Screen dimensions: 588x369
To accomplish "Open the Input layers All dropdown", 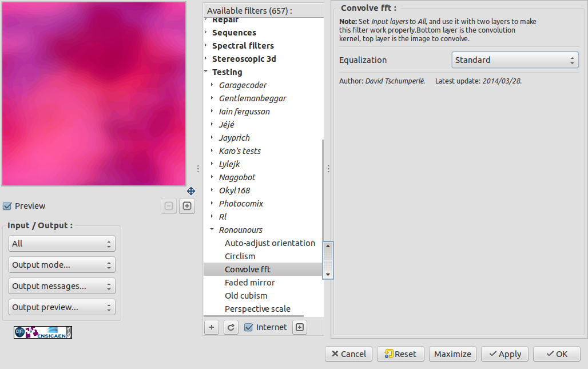I will pos(62,244).
